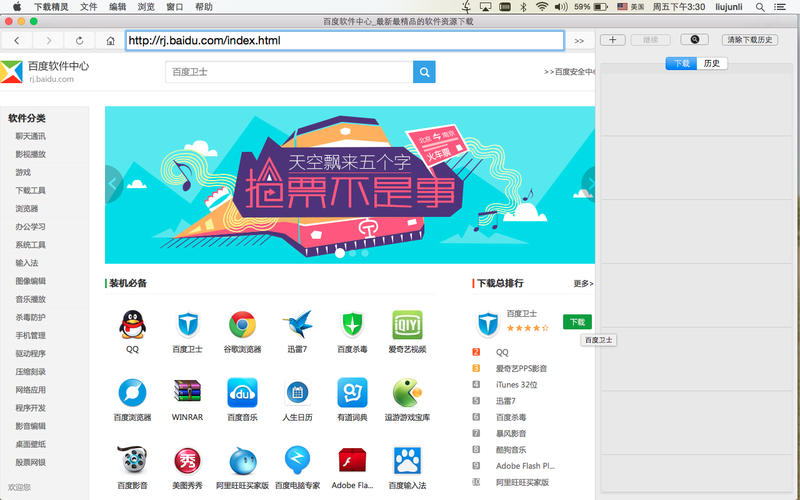The image size is (800, 500).
Task: Open Spotlight search in menu bar
Action: click(x=760, y=7)
